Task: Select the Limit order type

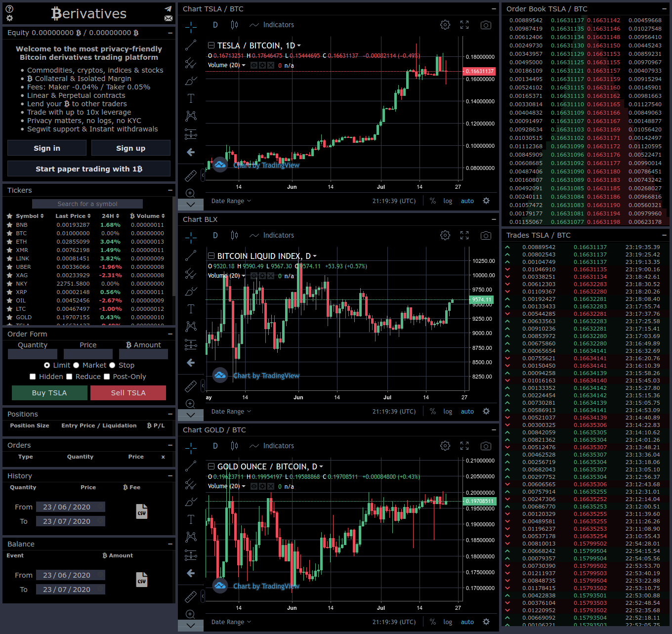Action: (47, 365)
